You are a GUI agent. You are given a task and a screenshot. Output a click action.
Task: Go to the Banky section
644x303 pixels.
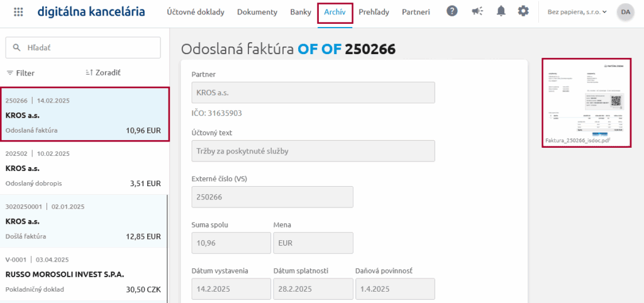[x=301, y=12]
